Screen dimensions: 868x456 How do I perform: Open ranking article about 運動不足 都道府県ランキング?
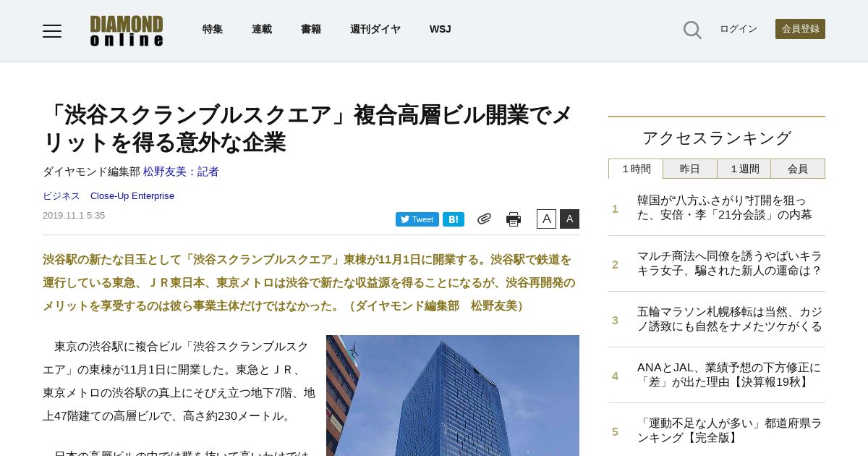pos(729,430)
